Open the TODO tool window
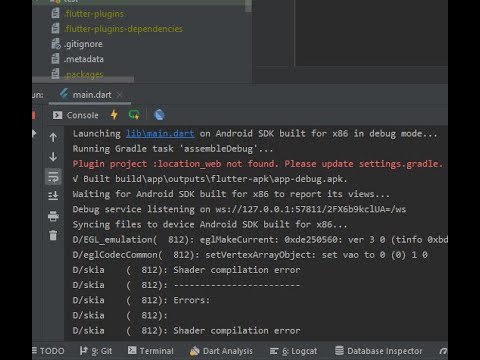480x360 pixels. pos(49,351)
